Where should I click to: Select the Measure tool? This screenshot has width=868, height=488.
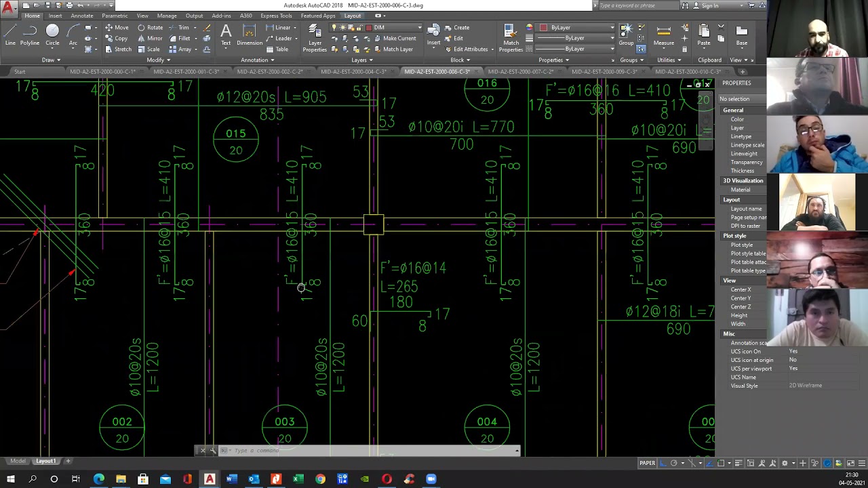click(664, 35)
